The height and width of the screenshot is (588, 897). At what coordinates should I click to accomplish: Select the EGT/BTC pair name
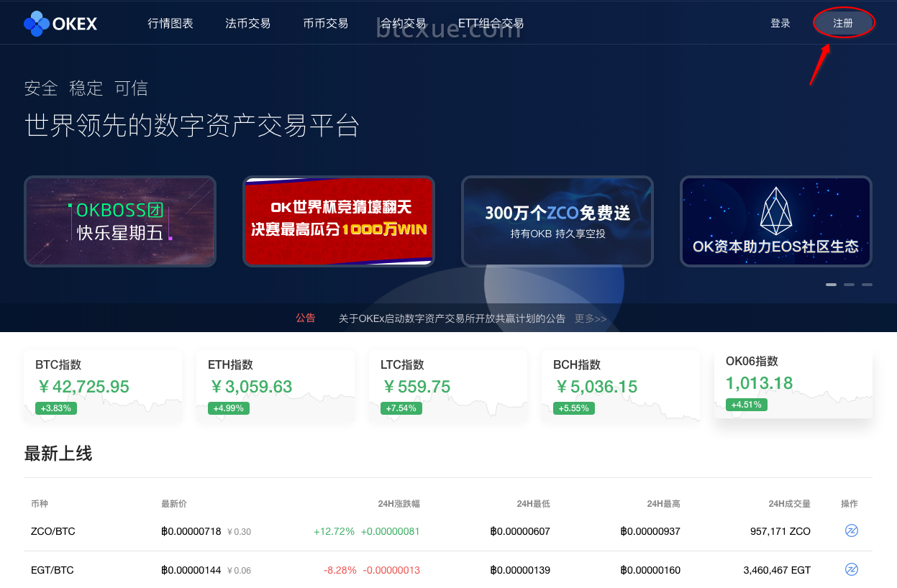pyautogui.click(x=53, y=570)
